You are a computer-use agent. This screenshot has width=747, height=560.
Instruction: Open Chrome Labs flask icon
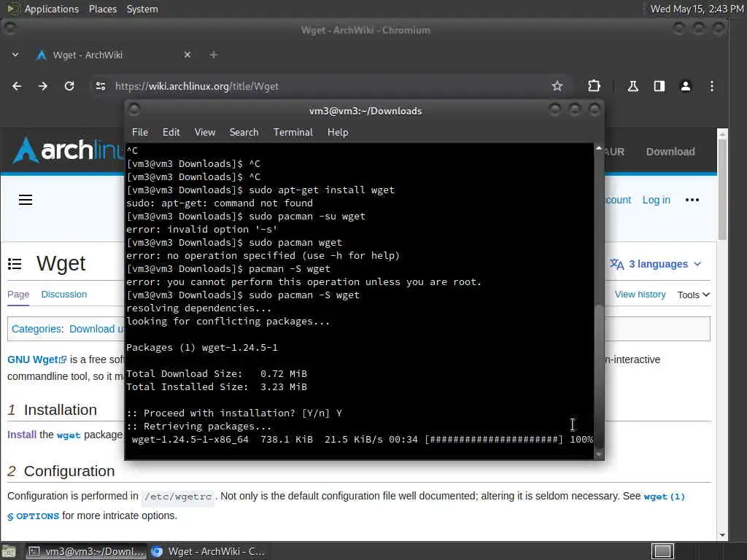coord(632,86)
